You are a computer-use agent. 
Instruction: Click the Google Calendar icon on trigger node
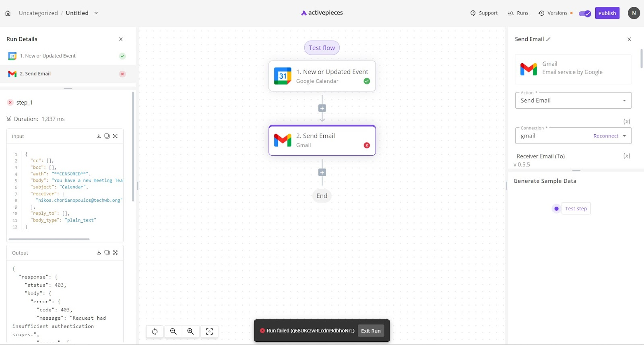pyautogui.click(x=283, y=76)
